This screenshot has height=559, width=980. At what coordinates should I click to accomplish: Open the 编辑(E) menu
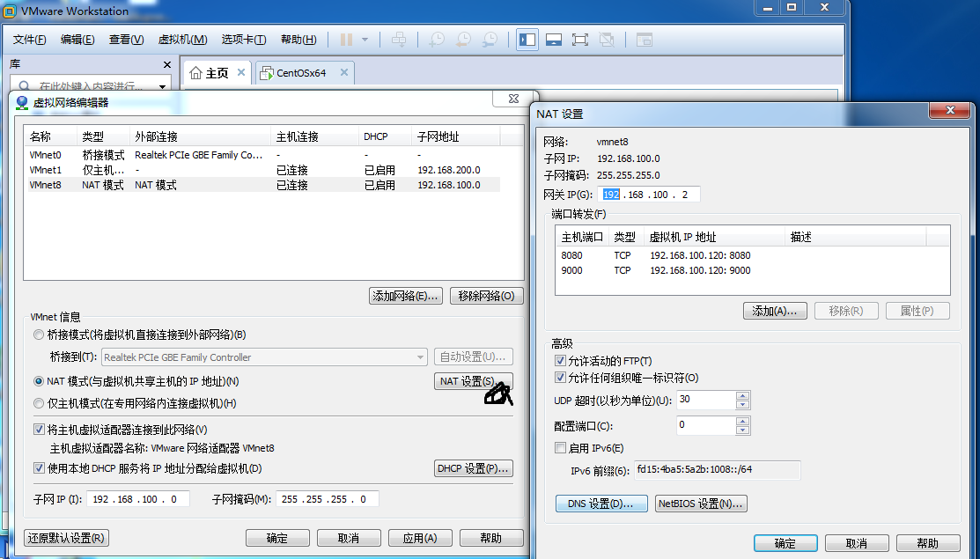tap(77, 40)
